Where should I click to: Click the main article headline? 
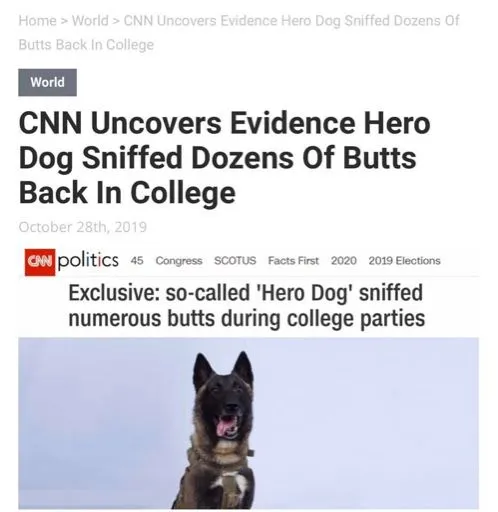224,158
